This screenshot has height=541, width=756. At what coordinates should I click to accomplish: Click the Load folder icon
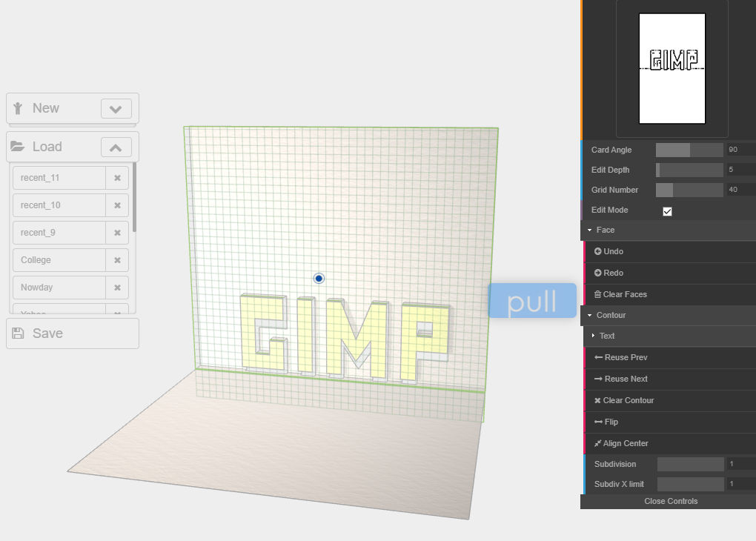click(18, 146)
